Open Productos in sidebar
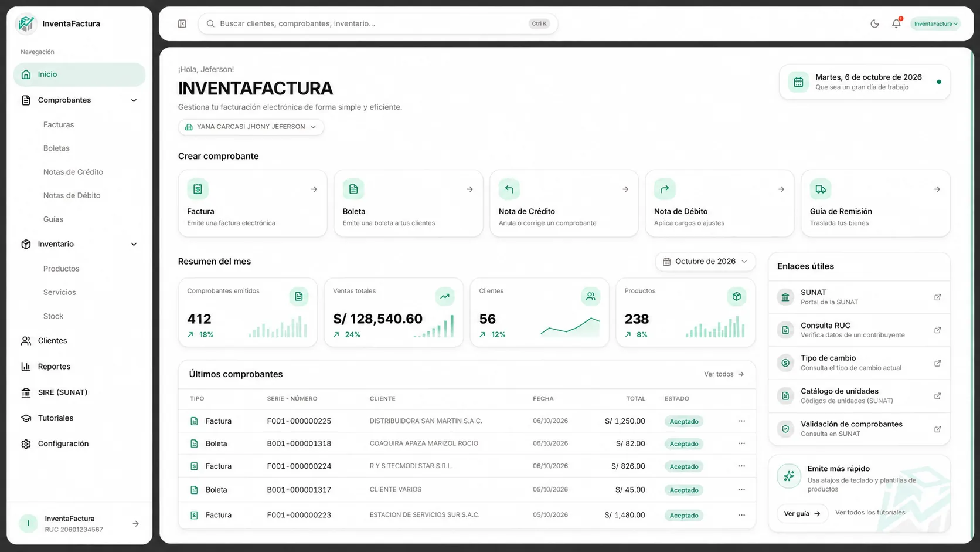This screenshot has width=980, height=552. [62, 269]
